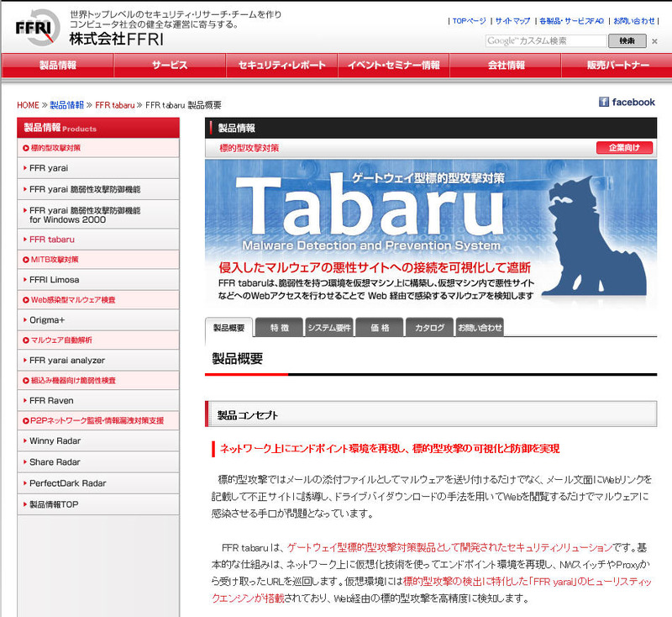Select Winny Radar in the sidebar
672x617 pixels.
tap(55, 440)
